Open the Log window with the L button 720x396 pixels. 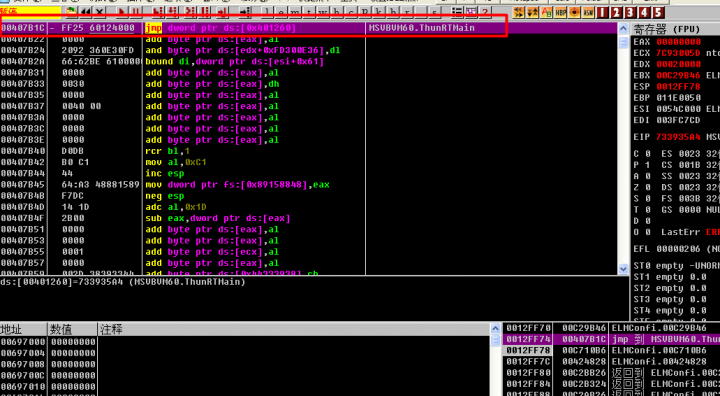coord(268,11)
